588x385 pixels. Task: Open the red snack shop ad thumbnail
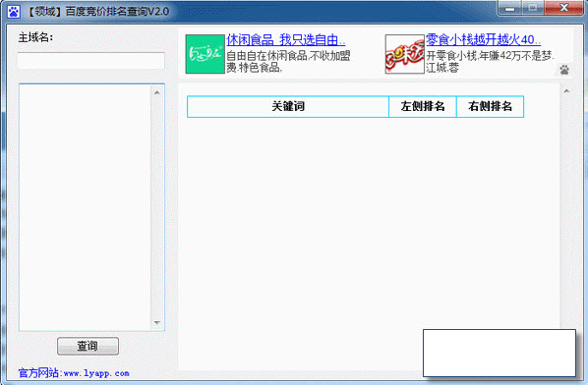pos(405,54)
